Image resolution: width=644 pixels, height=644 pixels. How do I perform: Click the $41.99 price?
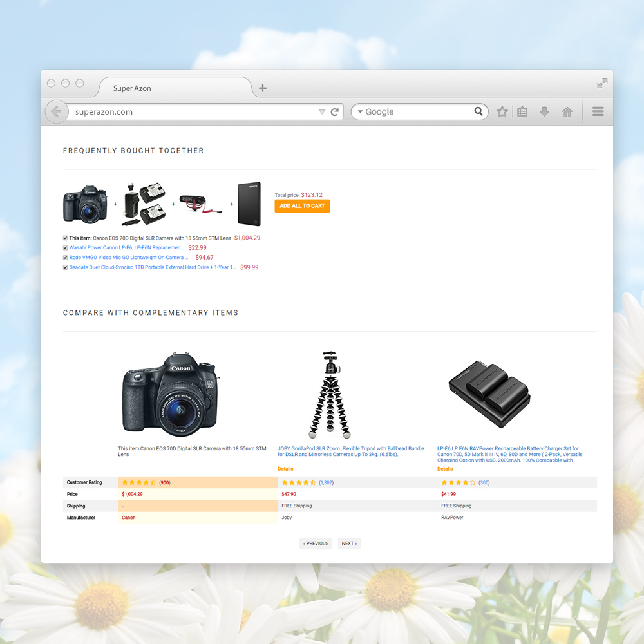click(x=448, y=494)
